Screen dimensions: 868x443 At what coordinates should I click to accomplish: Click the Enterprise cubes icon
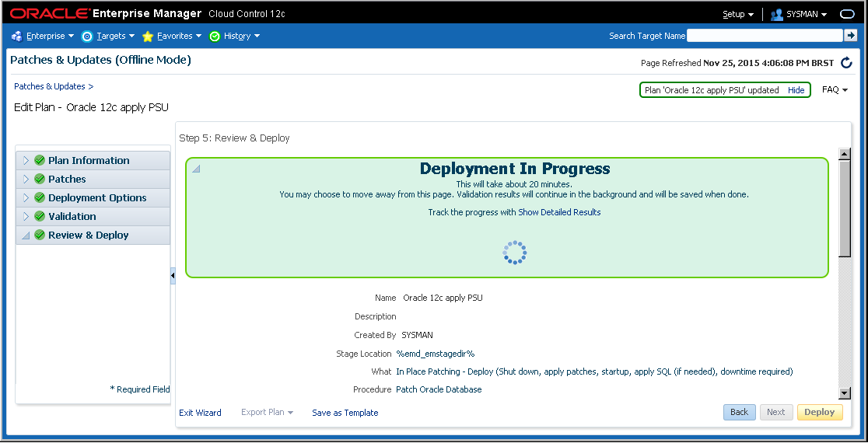16,36
